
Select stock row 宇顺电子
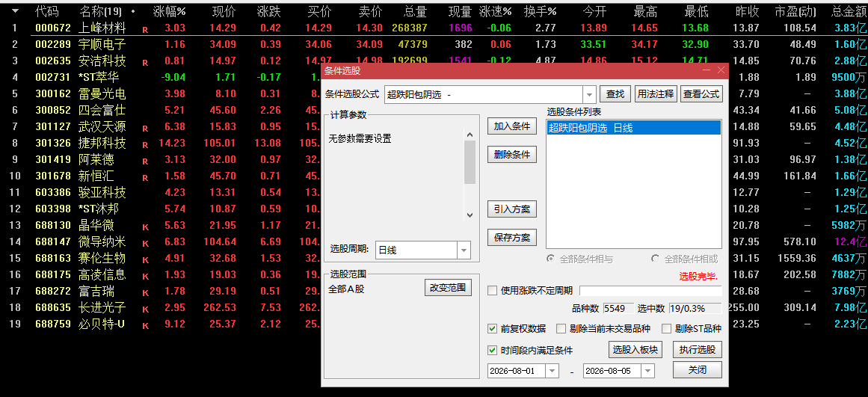point(102,44)
